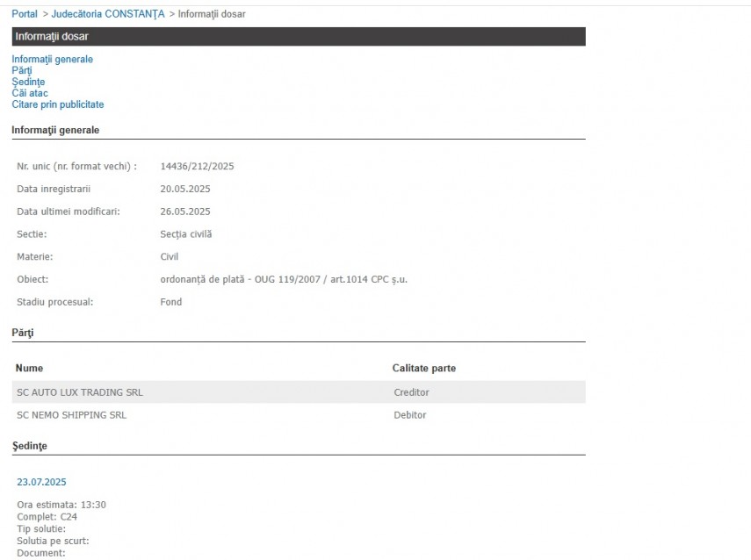
Task: Select SC AUTO LUX TRADING SRL row
Action: tap(299, 392)
